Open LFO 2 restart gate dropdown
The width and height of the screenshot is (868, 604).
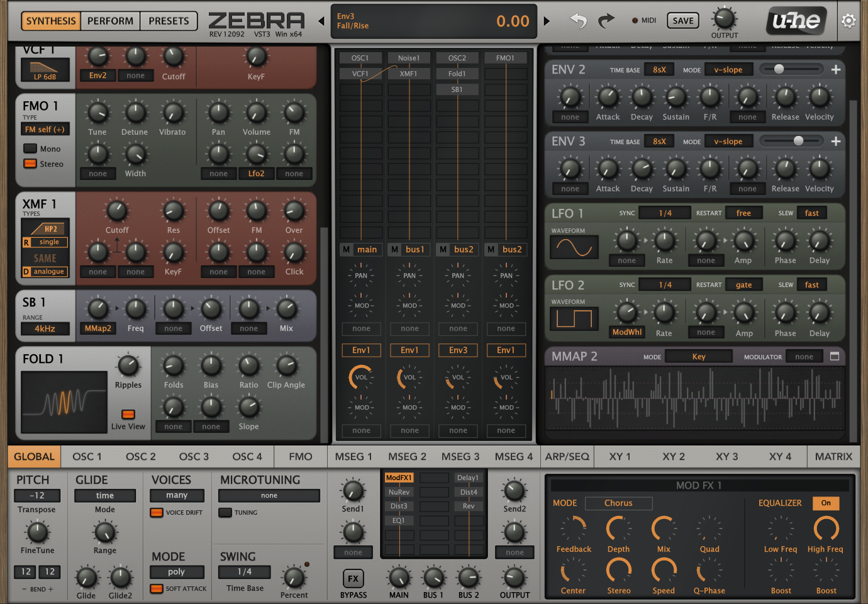pyautogui.click(x=744, y=285)
